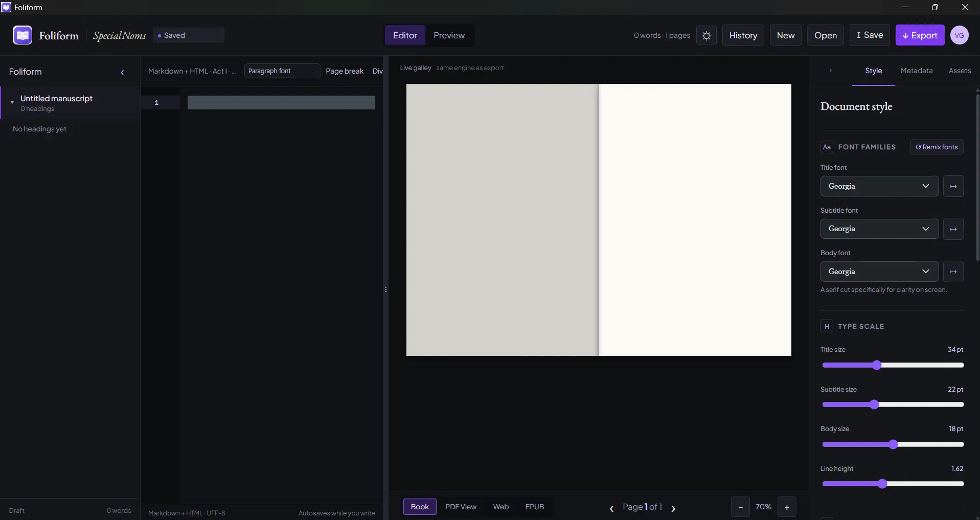Image resolution: width=980 pixels, height=520 pixels.
Task: Click the Remix fonts button
Action: tap(937, 147)
